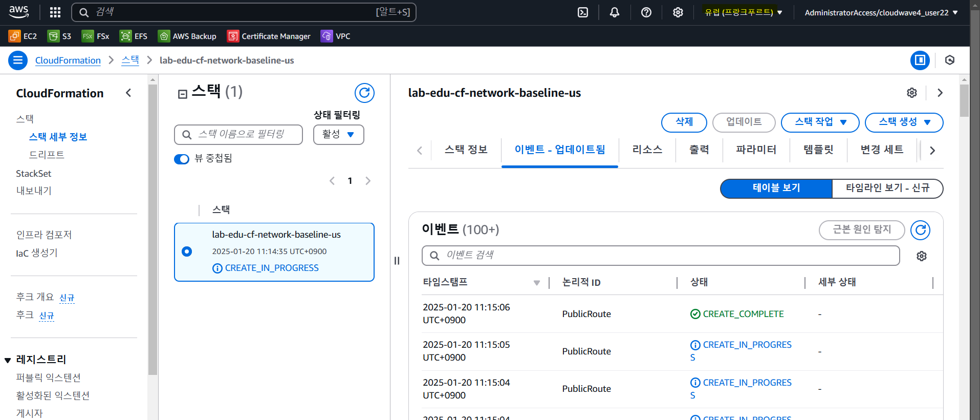
Task: Collapse the stack list tree icon
Action: (x=182, y=94)
